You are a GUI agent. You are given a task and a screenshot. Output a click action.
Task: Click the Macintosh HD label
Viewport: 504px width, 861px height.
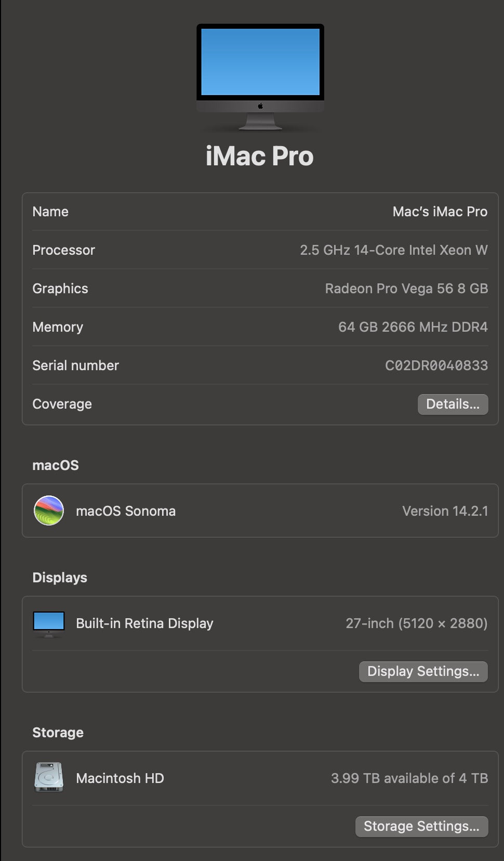click(x=120, y=778)
